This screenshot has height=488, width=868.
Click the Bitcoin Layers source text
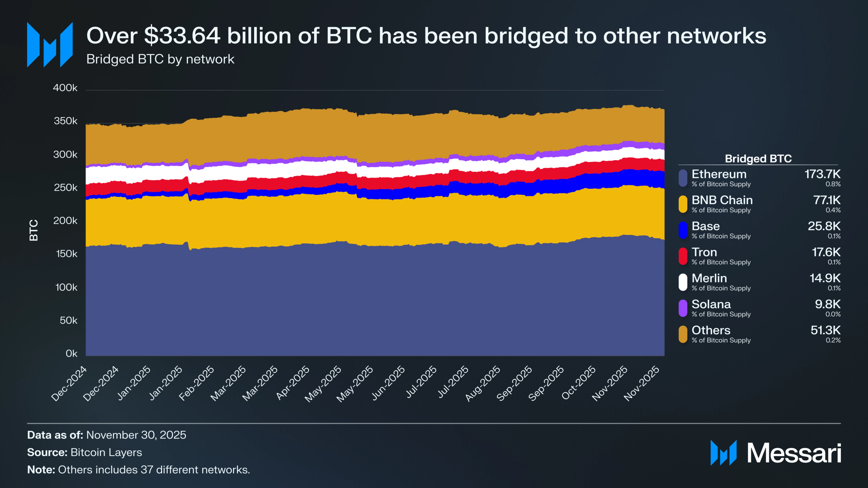[106, 452]
